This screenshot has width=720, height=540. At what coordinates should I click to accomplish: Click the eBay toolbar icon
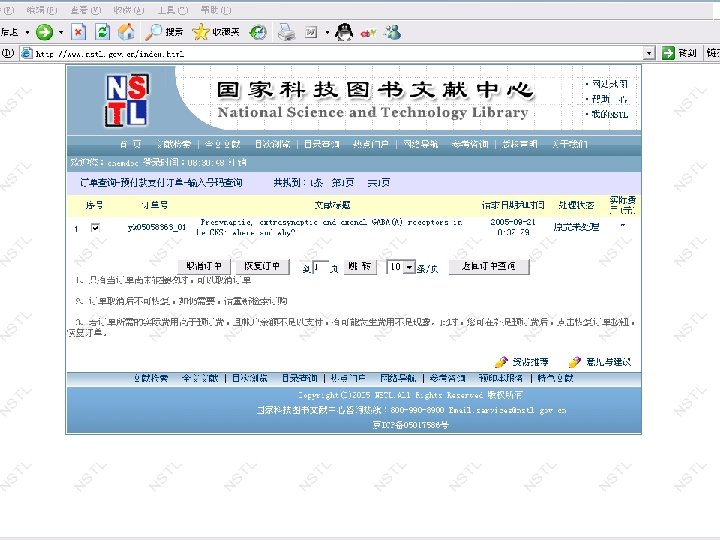[368, 33]
